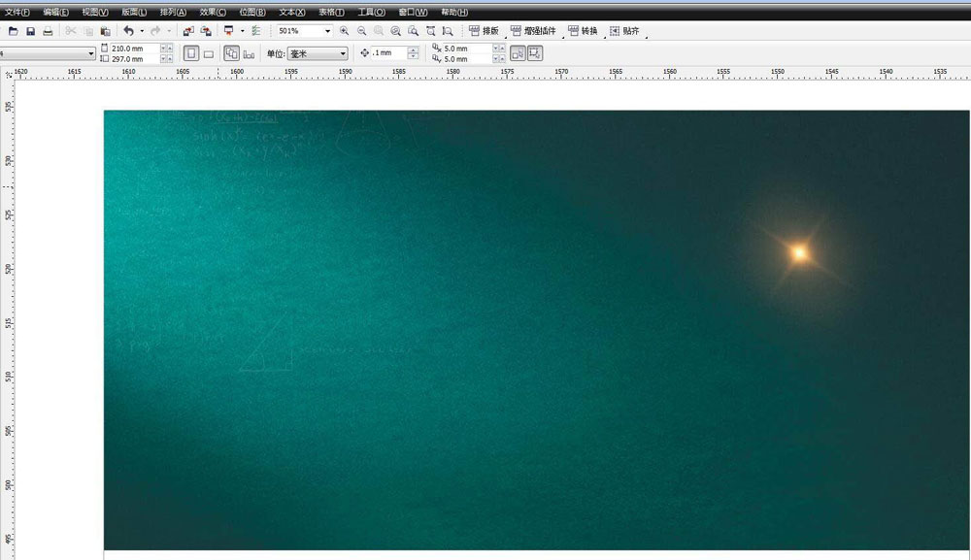The image size is (971, 560).
Task: Click the nudge offset field .1 mm
Action: point(389,53)
